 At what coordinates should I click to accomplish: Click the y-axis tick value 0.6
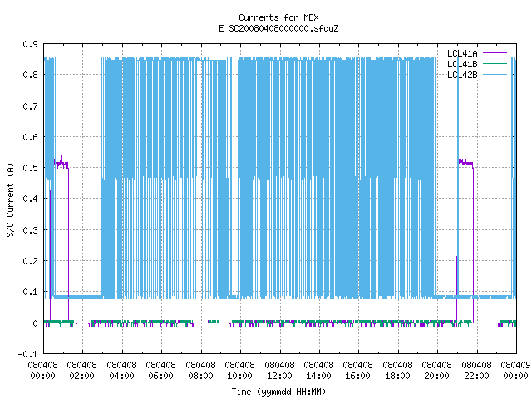pyautogui.click(x=30, y=137)
